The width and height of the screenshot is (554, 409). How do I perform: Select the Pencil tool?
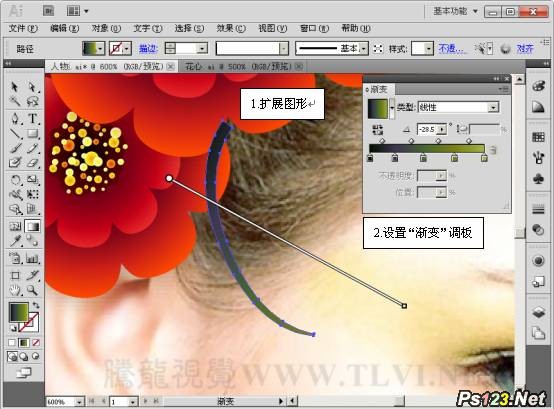[x=32, y=148]
